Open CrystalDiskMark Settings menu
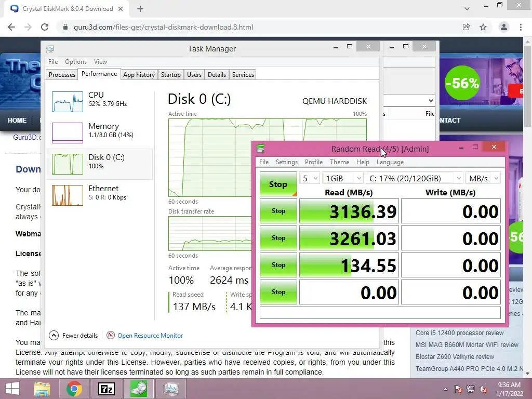The height and width of the screenshot is (399, 532). [x=287, y=162]
